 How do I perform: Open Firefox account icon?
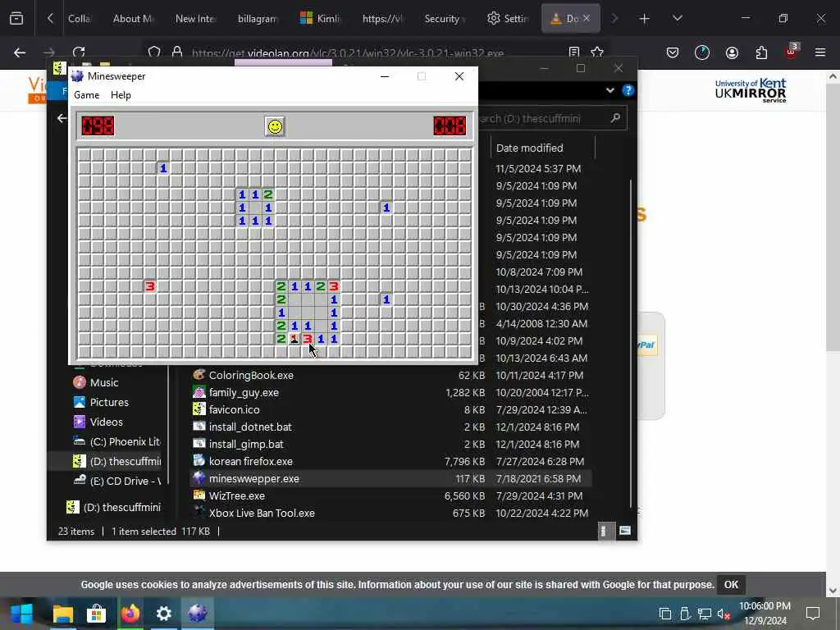tap(732, 52)
